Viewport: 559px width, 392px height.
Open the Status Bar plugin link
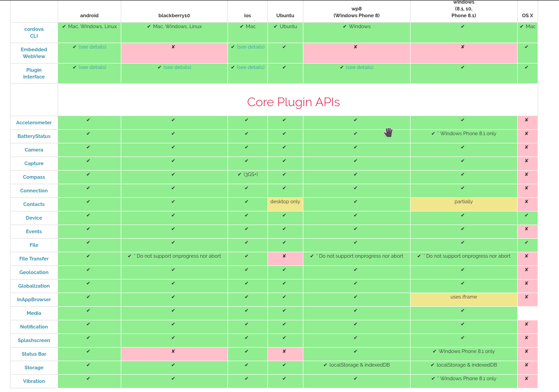point(34,354)
